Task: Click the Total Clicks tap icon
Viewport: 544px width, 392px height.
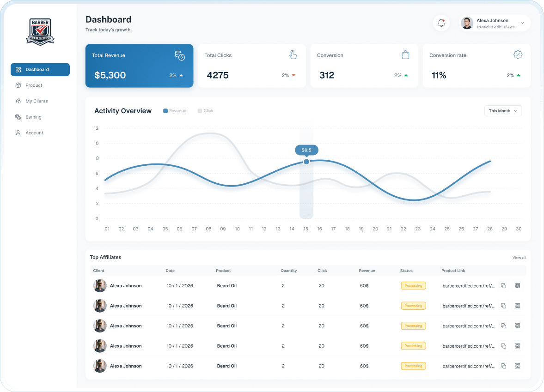Action: pyautogui.click(x=293, y=54)
